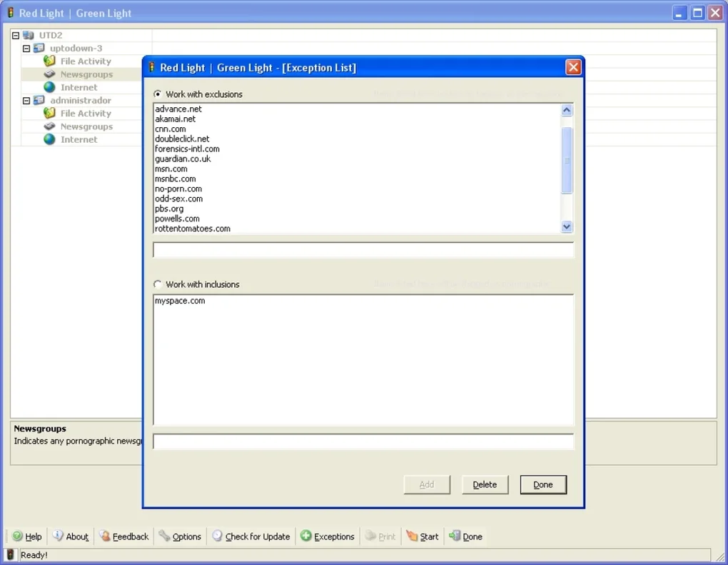Select pbs.org in exclusions list
The height and width of the screenshot is (565, 728).
coord(169,209)
